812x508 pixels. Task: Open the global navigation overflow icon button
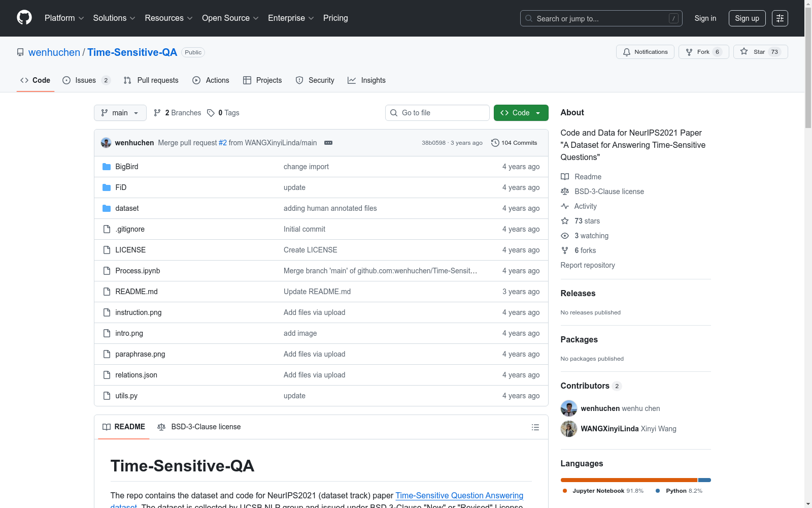tap(780, 18)
